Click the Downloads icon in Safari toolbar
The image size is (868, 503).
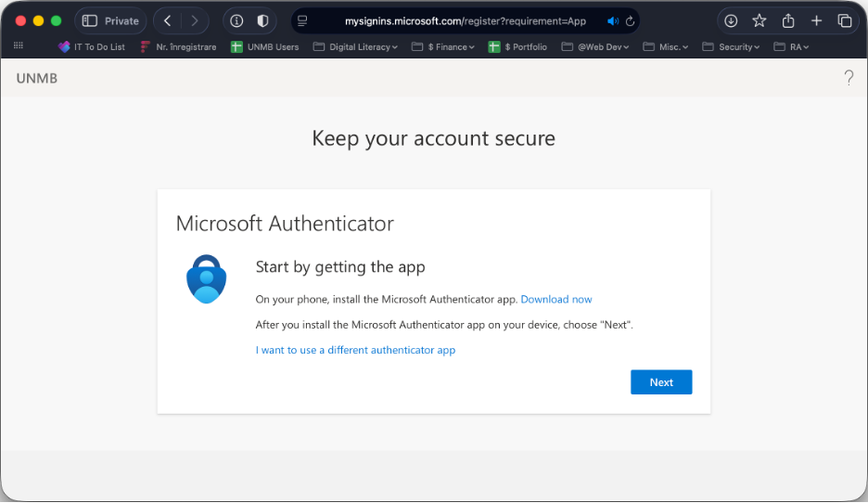click(x=731, y=20)
